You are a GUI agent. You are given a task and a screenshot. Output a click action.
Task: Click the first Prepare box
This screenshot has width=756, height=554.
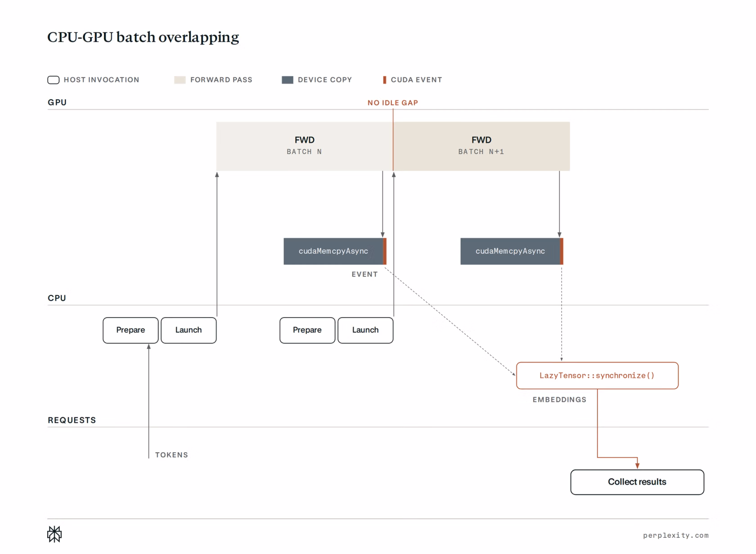(x=130, y=330)
